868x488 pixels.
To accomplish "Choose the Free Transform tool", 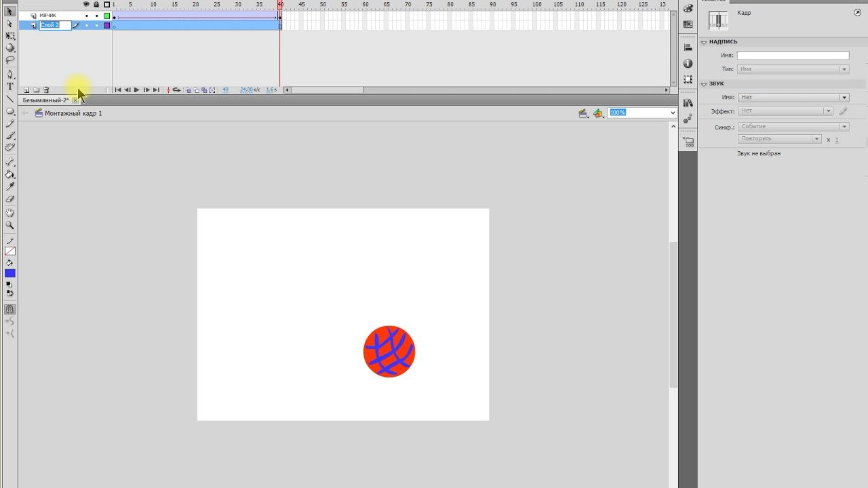I will coord(9,36).
